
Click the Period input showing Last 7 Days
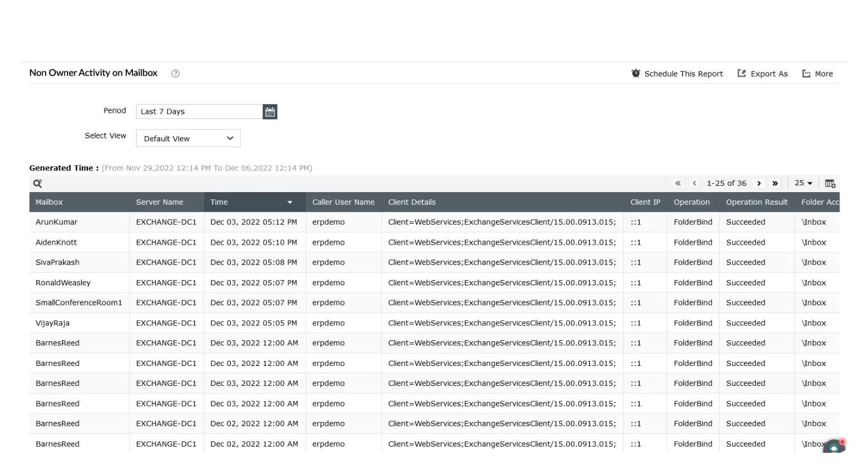199,111
